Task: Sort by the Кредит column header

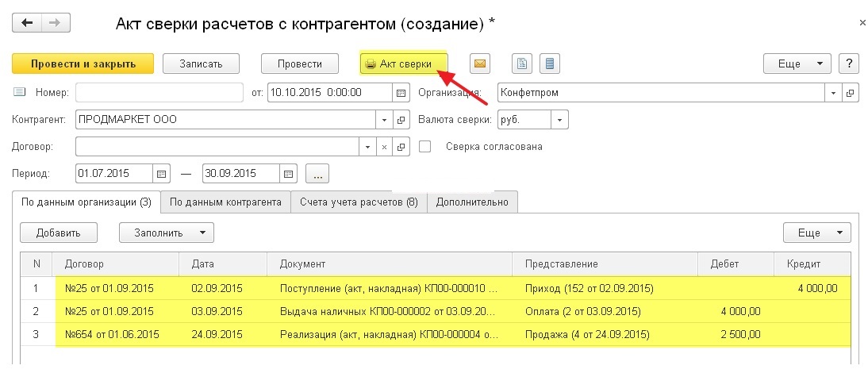Action: pos(812,264)
